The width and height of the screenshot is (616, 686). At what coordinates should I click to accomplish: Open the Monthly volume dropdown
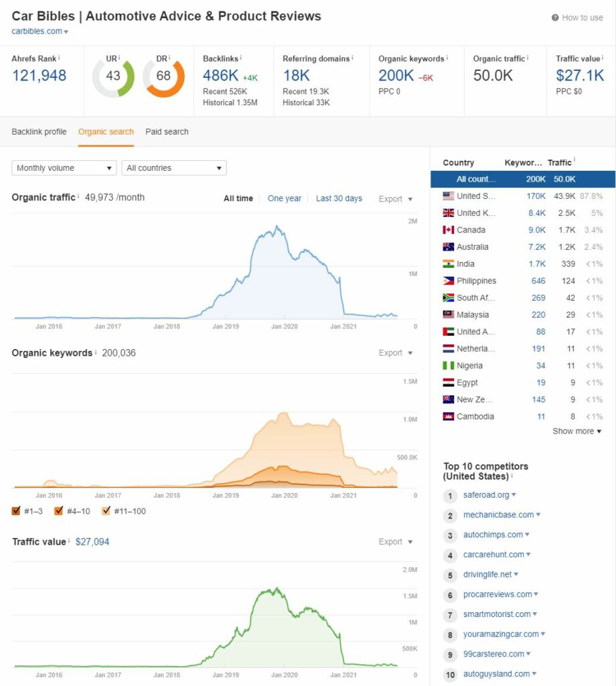pyautogui.click(x=64, y=168)
